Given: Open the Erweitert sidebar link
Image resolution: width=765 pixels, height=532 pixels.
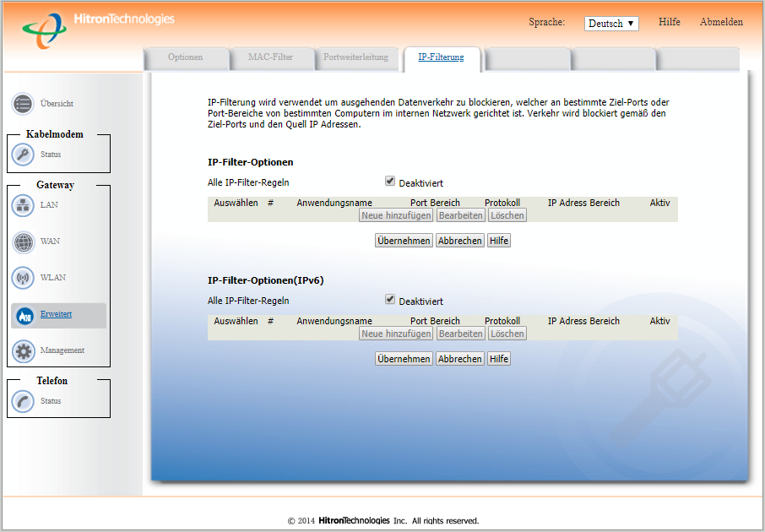Looking at the screenshot, I should [56, 314].
